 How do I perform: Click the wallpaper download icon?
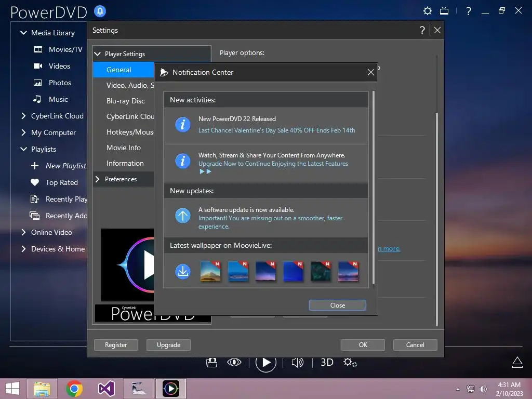point(182,271)
